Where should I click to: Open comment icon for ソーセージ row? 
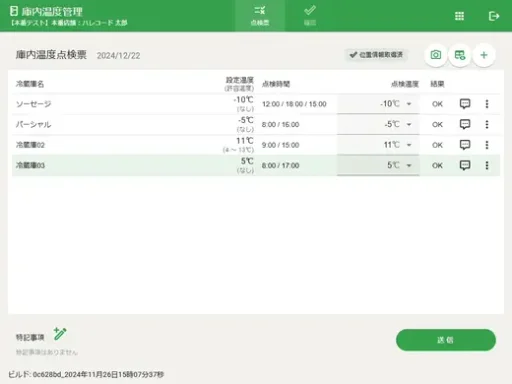465,104
